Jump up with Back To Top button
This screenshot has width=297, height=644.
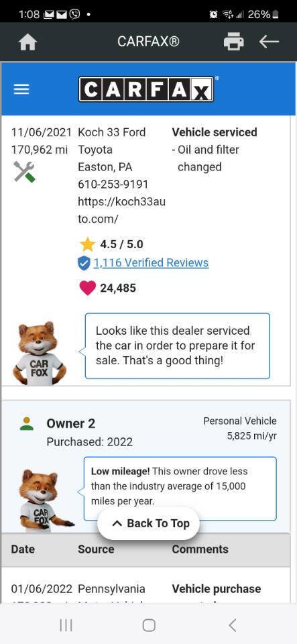[x=149, y=523]
